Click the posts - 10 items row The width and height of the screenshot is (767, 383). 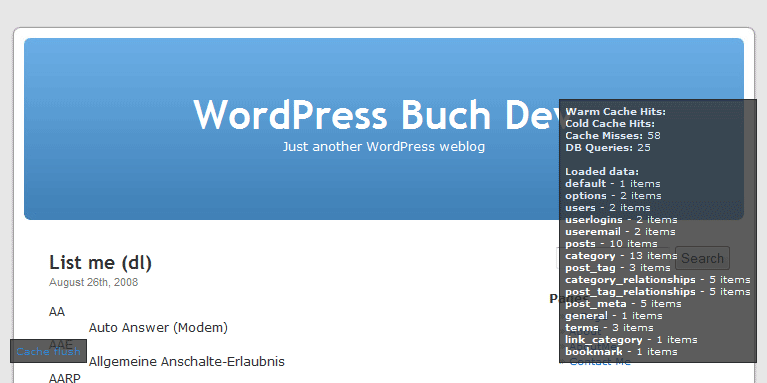611,244
